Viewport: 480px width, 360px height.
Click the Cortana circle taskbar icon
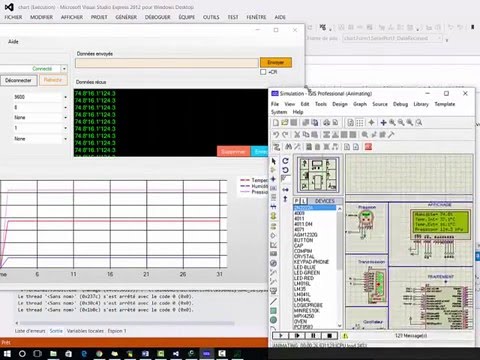[x=22, y=353]
